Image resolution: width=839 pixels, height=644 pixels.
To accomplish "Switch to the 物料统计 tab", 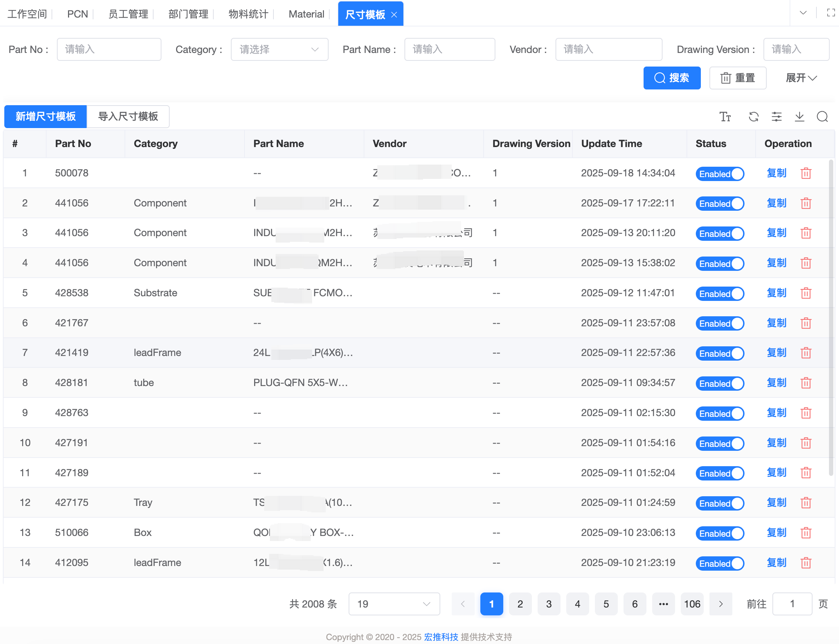I will pos(248,14).
